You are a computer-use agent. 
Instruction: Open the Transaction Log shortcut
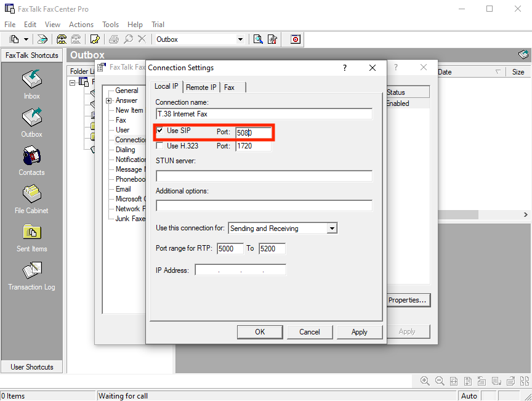coord(32,276)
